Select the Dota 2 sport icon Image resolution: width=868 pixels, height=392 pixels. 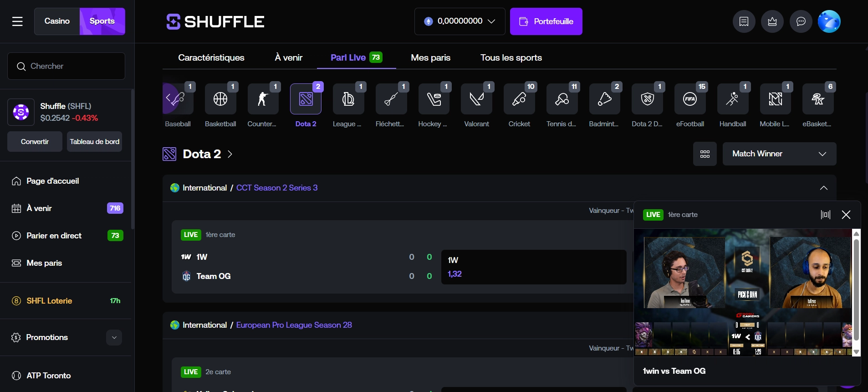click(306, 99)
